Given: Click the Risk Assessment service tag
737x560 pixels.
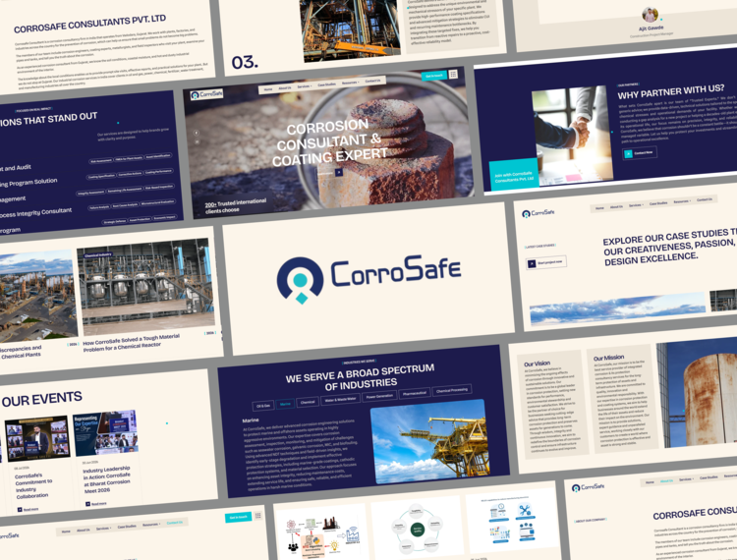Looking at the screenshot, I should (101, 161).
